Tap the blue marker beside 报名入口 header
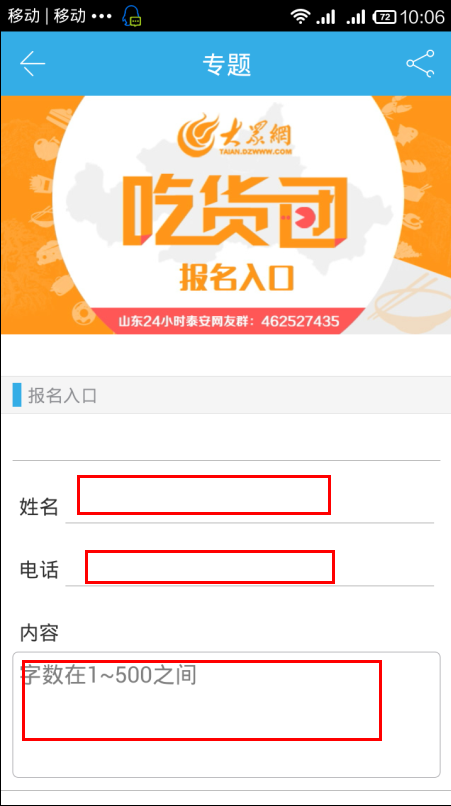Screen dimensions: 451x806 (x=16, y=395)
